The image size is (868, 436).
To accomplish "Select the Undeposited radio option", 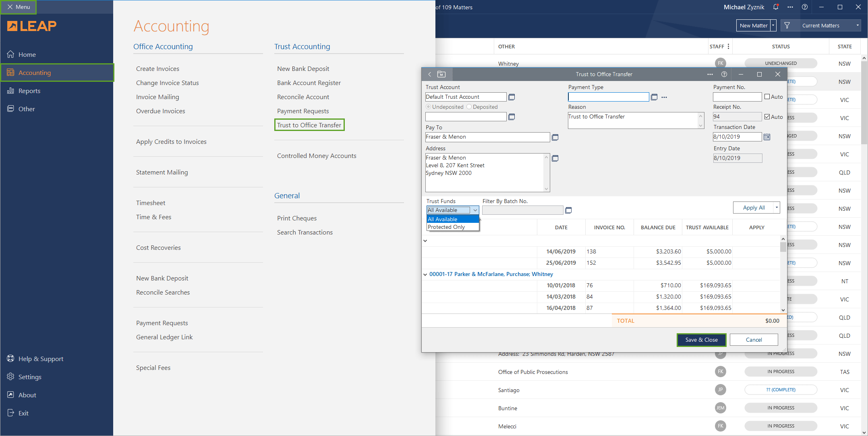I will [x=428, y=107].
